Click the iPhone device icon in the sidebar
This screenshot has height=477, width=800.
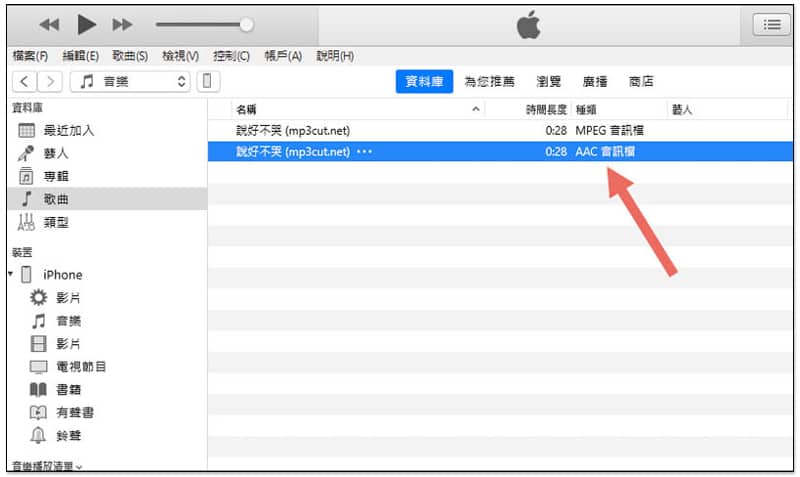point(26,274)
